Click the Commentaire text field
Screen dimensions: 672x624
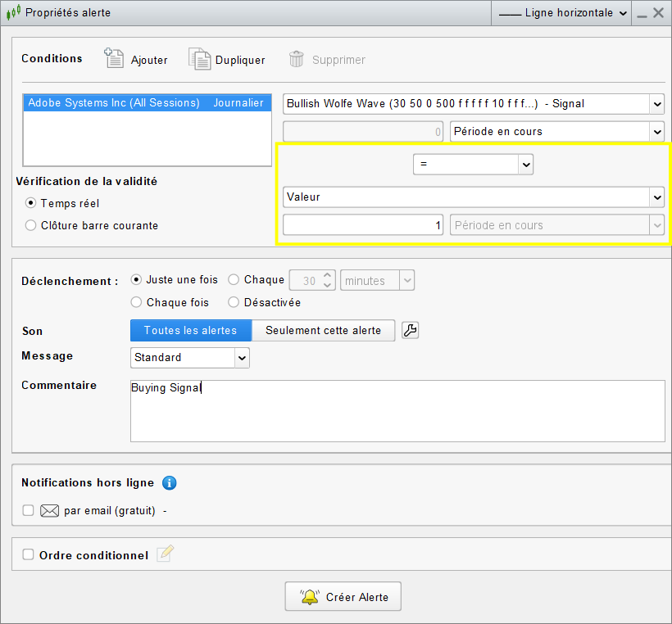pos(397,411)
